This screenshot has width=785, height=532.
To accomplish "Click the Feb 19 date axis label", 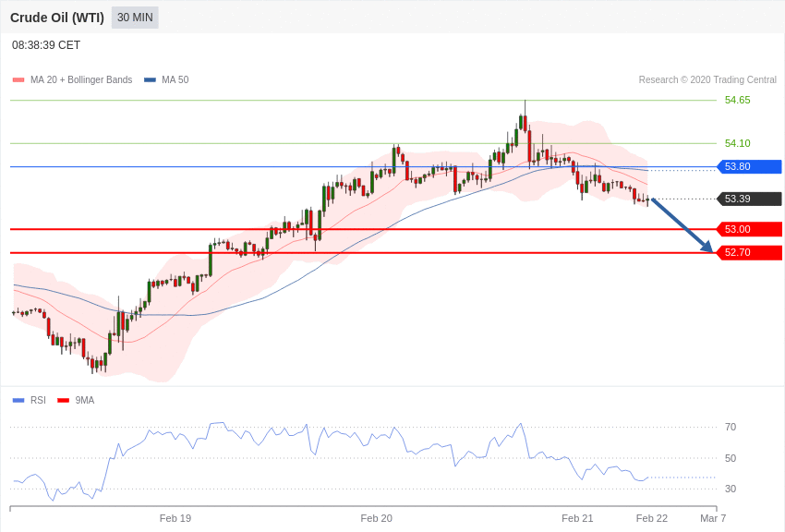I will [x=175, y=518].
